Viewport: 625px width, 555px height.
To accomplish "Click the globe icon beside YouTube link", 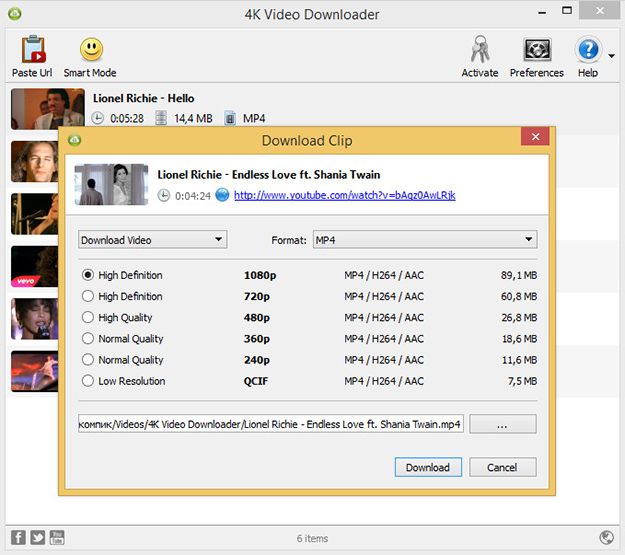I will tap(222, 195).
